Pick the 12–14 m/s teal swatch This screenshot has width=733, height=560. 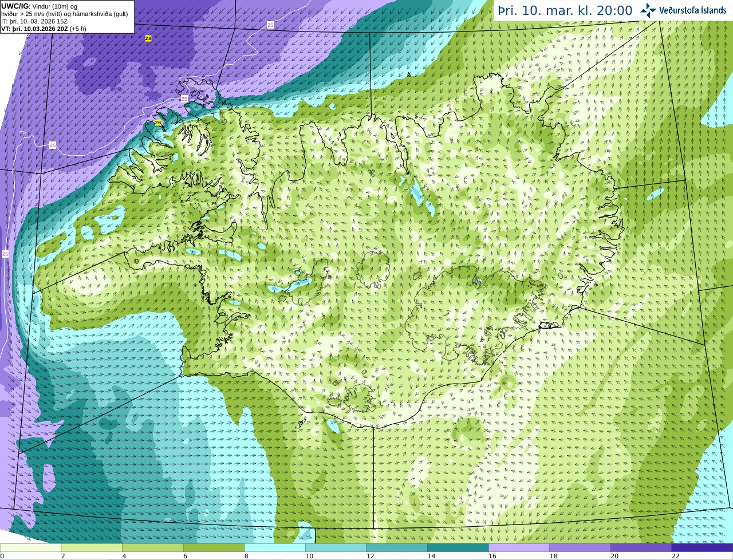[397, 547]
